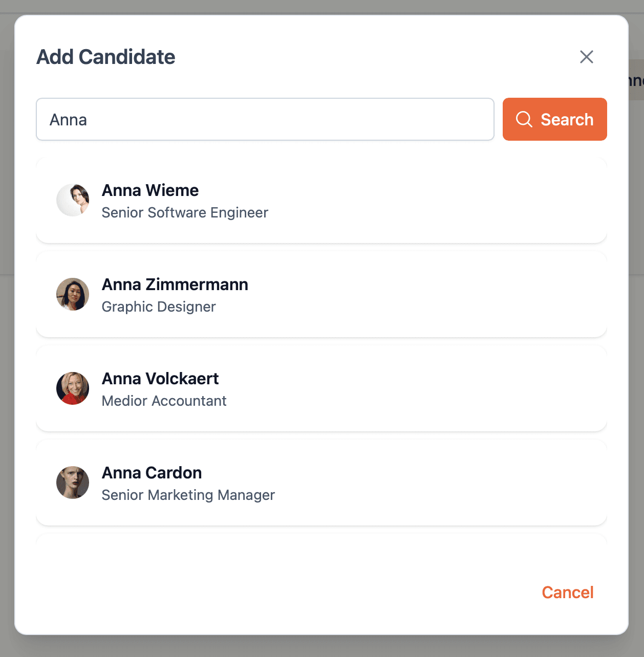This screenshot has width=644, height=657.
Task: Select the name Anna Zimmermann
Action: (175, 284)
